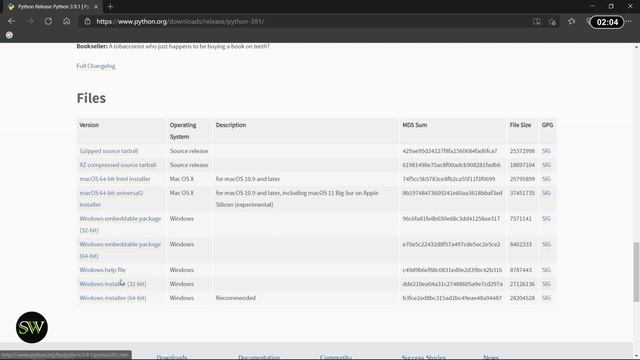
Task: Download the Windows help file
Action: (102, 270)
